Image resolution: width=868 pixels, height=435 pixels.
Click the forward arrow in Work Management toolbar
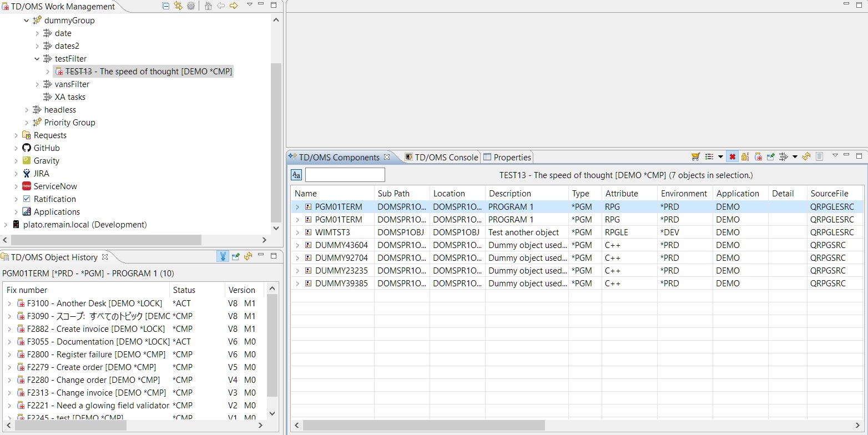click(x=234, y=6)
